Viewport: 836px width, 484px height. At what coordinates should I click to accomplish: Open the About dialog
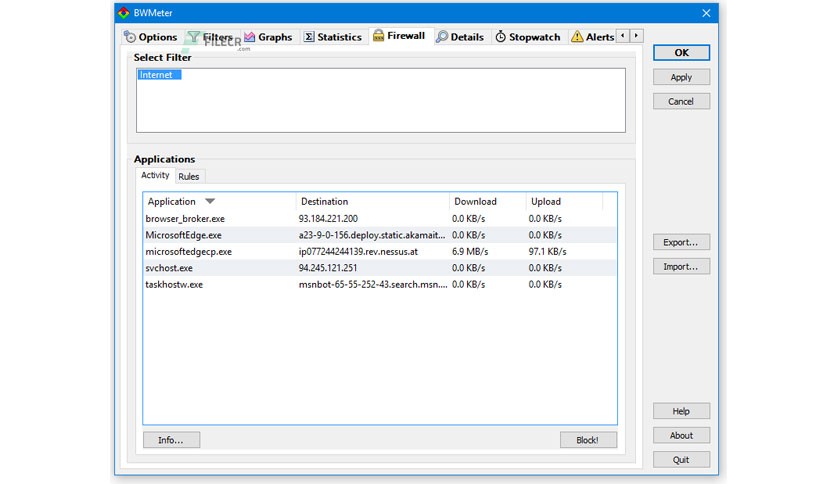pos(681,435)
